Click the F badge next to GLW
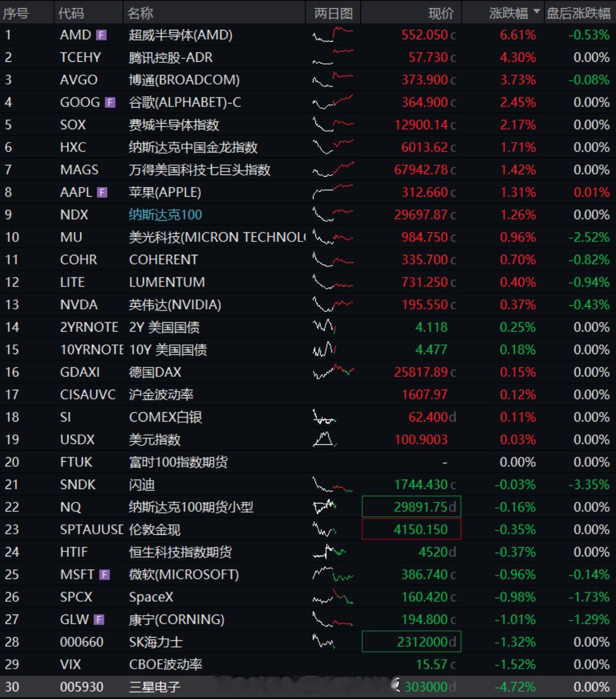 pyautogui.click(x=99, y=620)
